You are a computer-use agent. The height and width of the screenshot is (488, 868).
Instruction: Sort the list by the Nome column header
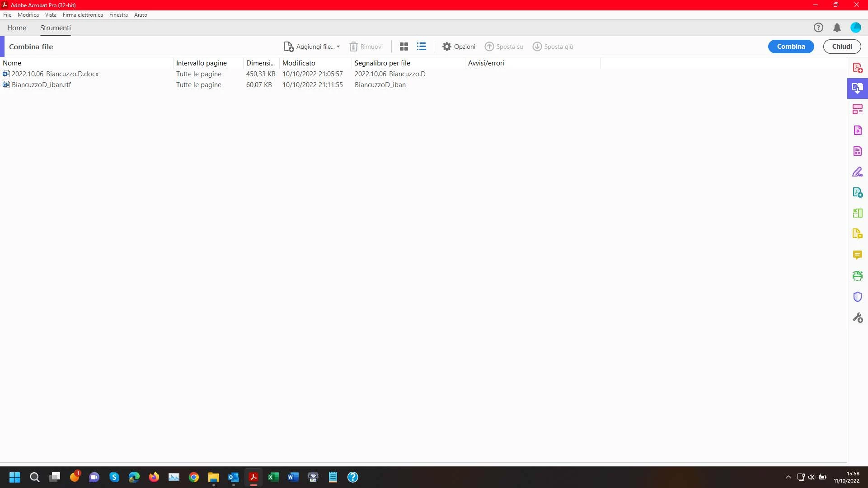12,63
